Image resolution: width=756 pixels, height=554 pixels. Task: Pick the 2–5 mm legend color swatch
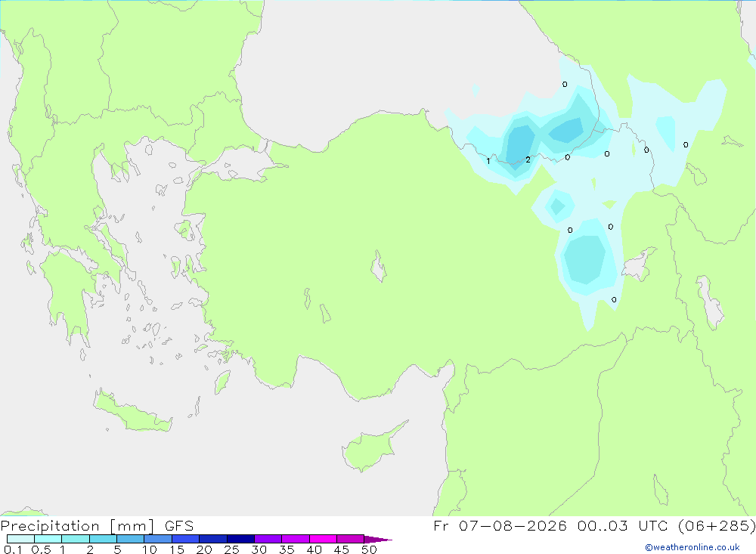pos(103,539)
